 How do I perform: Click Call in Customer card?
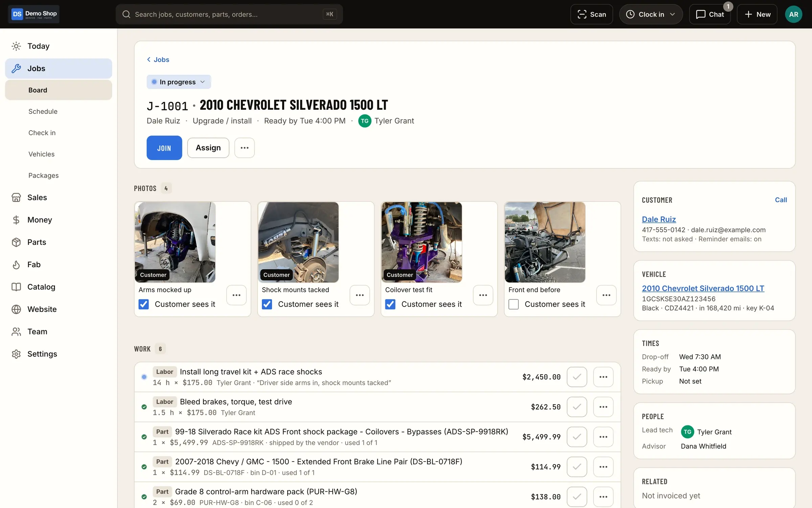[x=781, y=200]
